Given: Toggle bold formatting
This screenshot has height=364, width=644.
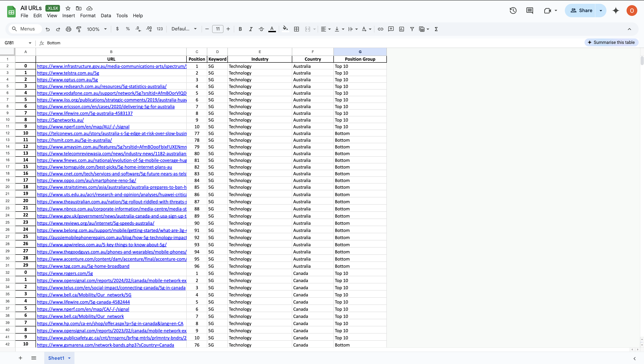Looking at the screenshot, I should [240, 29].
